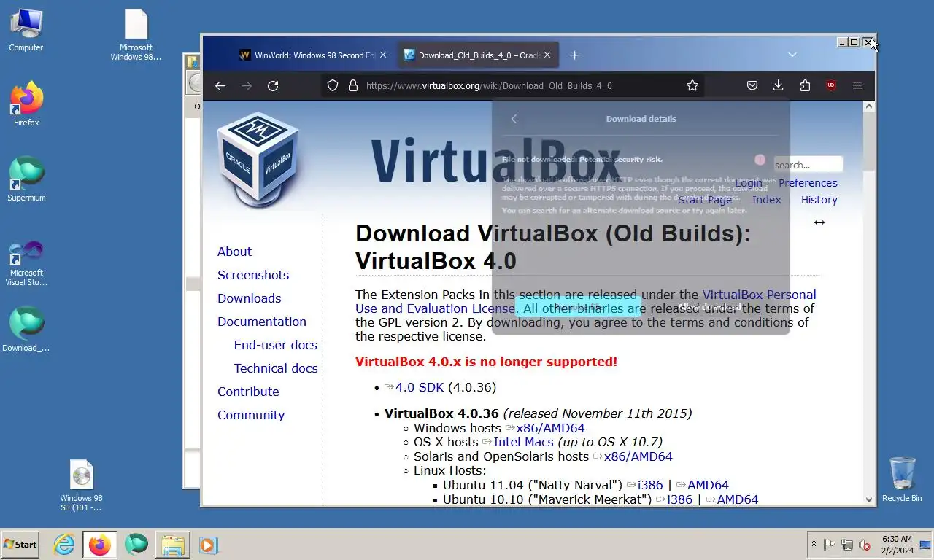Open the Screenshots sidebar link
This screenshot has width=934, height=560.
(x=253, y=275)
